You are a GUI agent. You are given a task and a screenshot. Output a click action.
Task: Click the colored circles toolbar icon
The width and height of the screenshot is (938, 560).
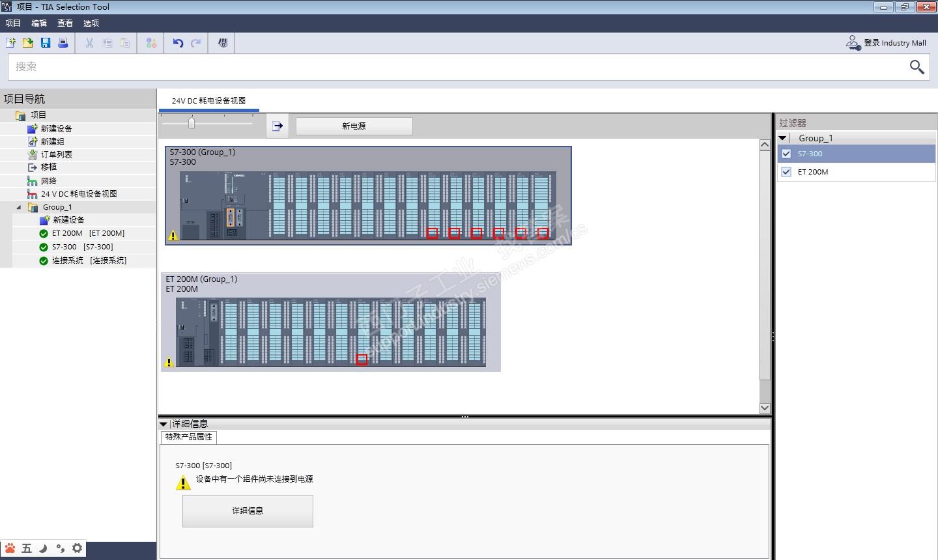pos(151,43)
